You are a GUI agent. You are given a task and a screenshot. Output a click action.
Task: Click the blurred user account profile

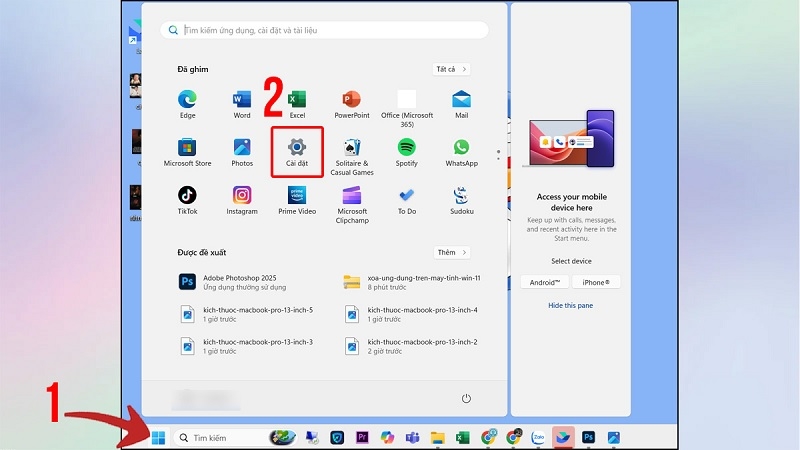207,399
